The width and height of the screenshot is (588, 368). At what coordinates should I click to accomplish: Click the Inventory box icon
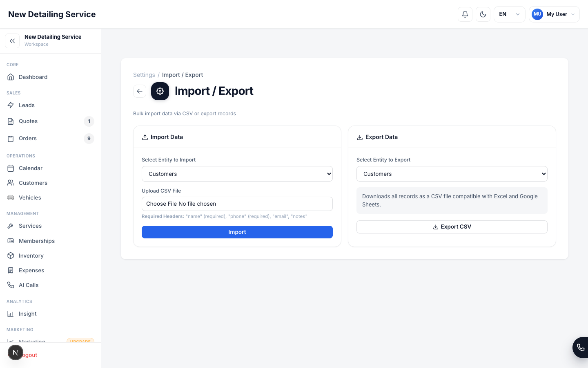point(11,256)
